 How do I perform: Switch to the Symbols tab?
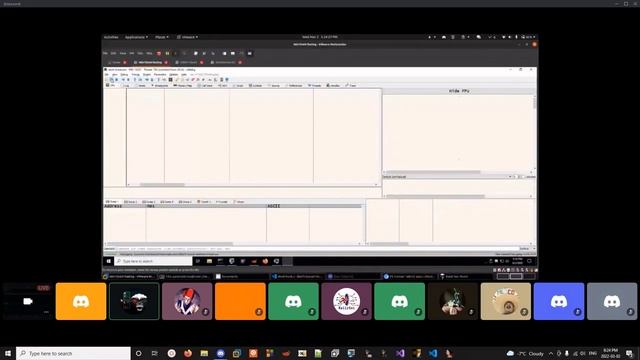coord(257,86)
